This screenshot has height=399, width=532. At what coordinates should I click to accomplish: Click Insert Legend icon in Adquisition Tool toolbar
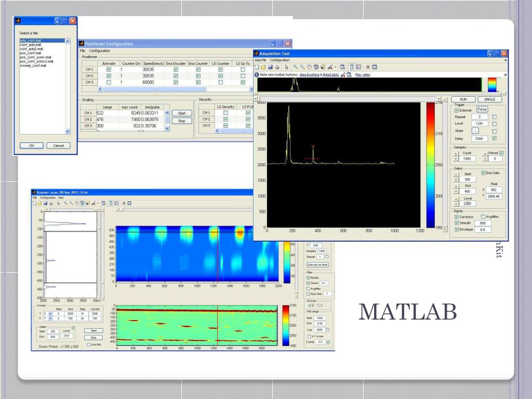[x=358, y=67]
